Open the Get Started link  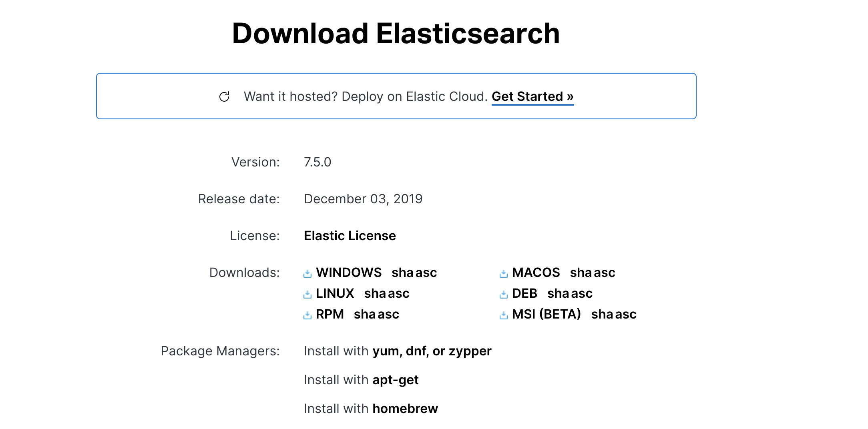[x=532, y=96]
